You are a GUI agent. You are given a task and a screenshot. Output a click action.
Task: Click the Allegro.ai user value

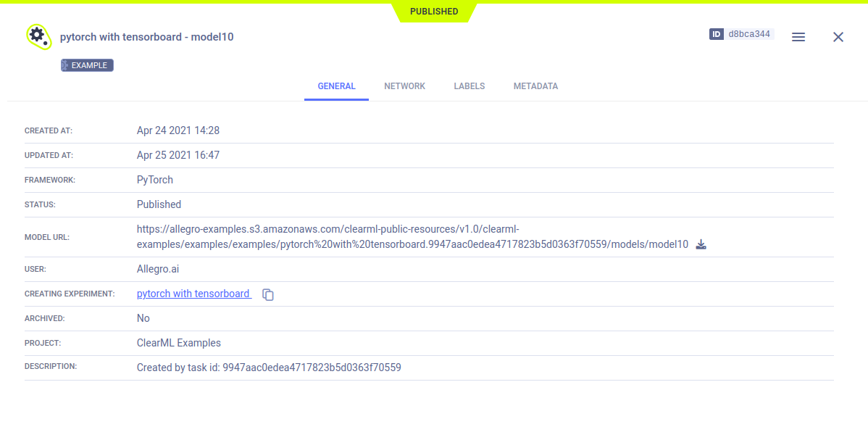158,269
